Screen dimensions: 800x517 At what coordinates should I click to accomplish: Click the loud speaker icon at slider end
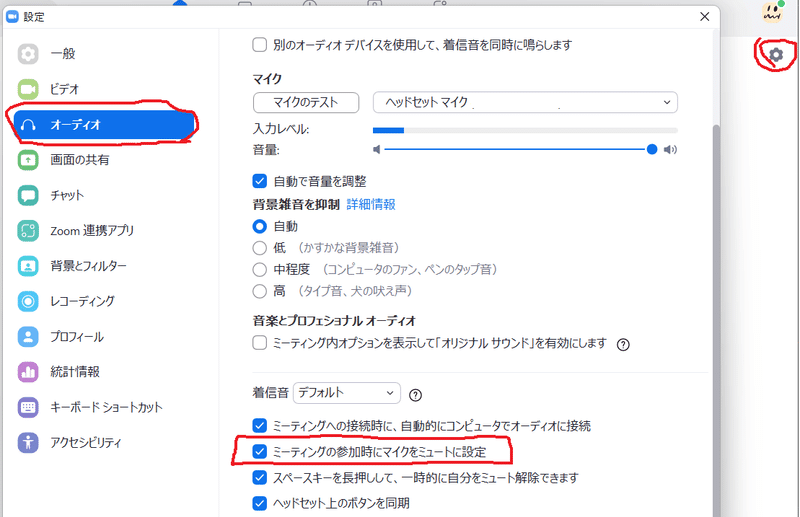(x=670, y=150)
